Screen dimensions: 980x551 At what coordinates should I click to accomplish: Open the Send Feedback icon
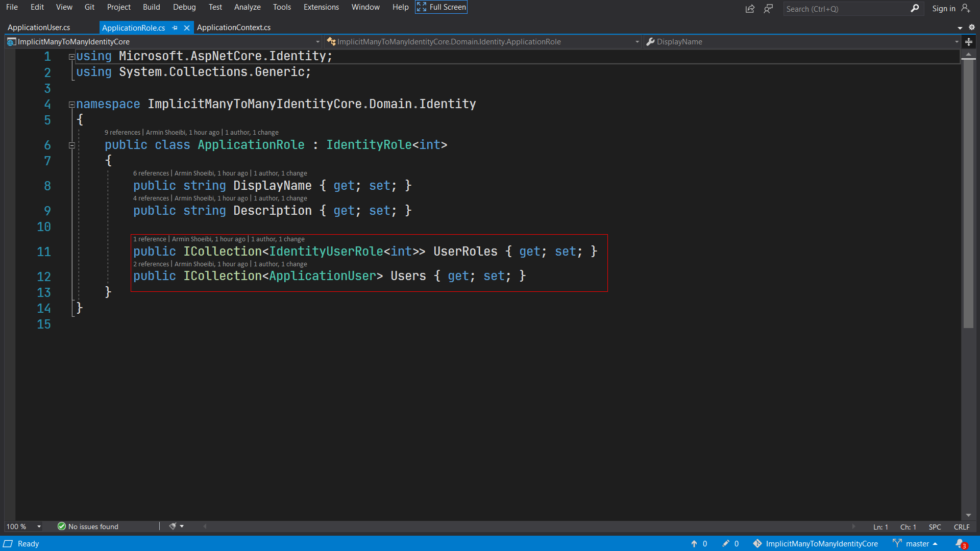click(x=769, y=9)
